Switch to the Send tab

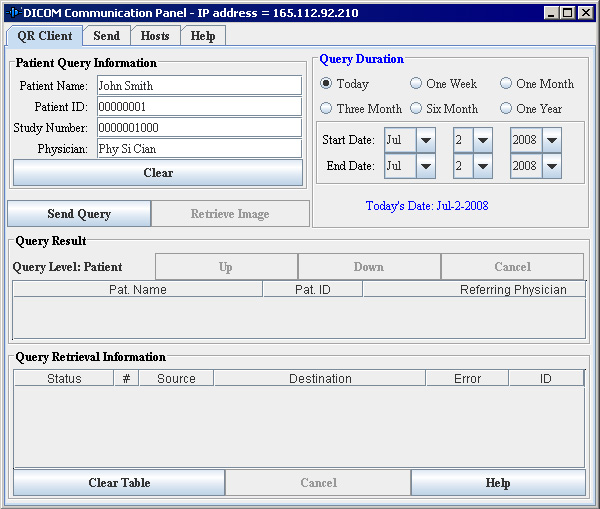(x=106, y=35)
